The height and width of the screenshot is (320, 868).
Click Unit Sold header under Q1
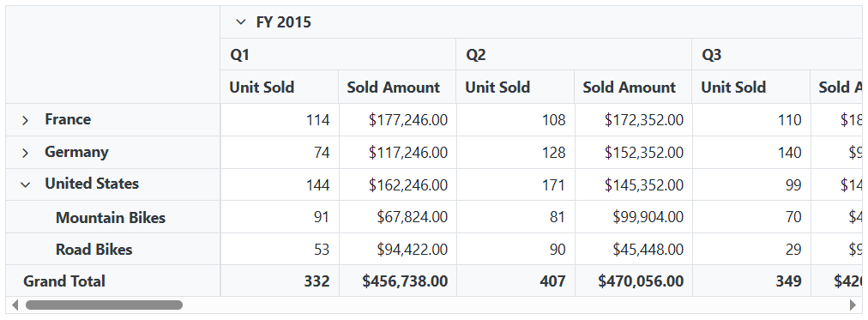pyautogui.click(x=279, y=87)
